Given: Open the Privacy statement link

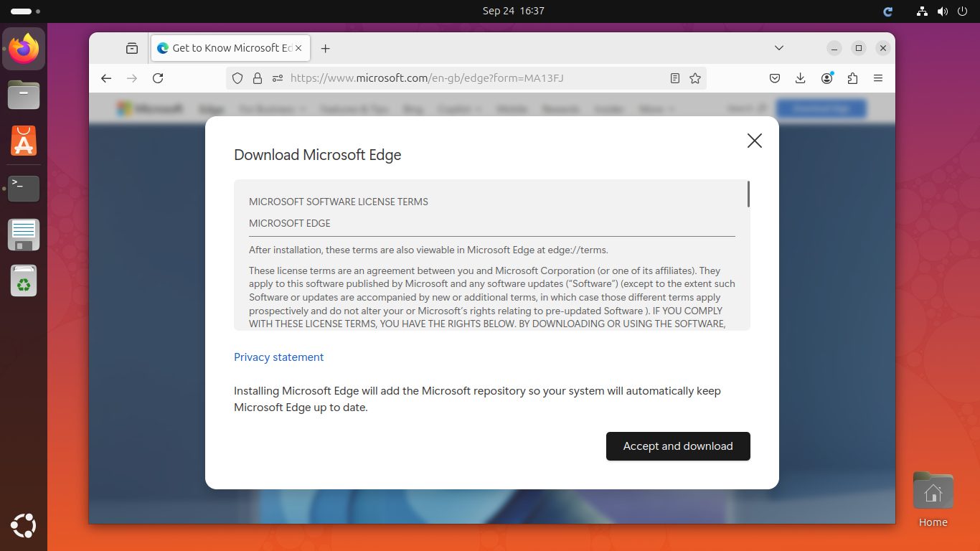Looking at the screenshot, I should pyautogui.click(x=278, y=357).
